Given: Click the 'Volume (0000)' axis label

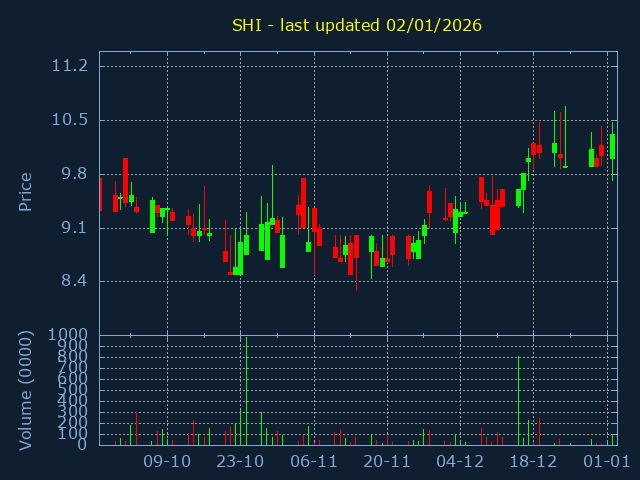Looking at the screenshot, I should (26, 389).
